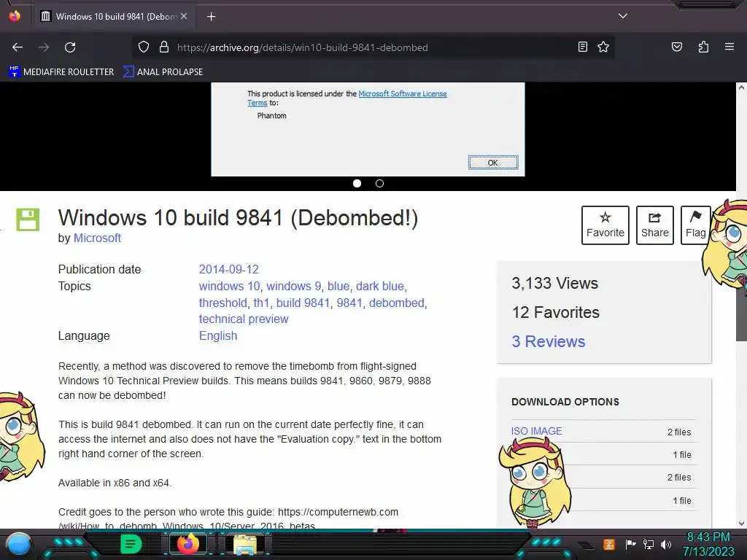The width and height of the screenshot is (747, 560).
Task: Click the archive.org address bar URL
Action: click(303, 47)
